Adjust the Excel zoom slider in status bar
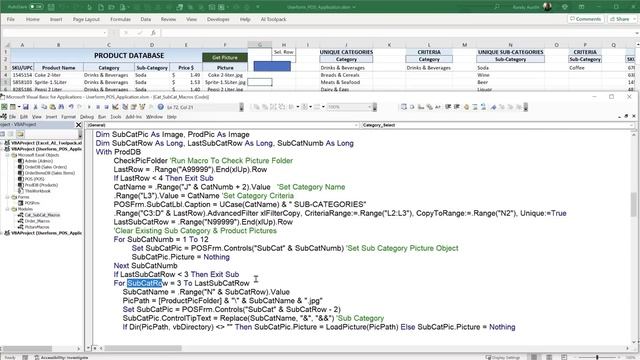 click(597, 358)
